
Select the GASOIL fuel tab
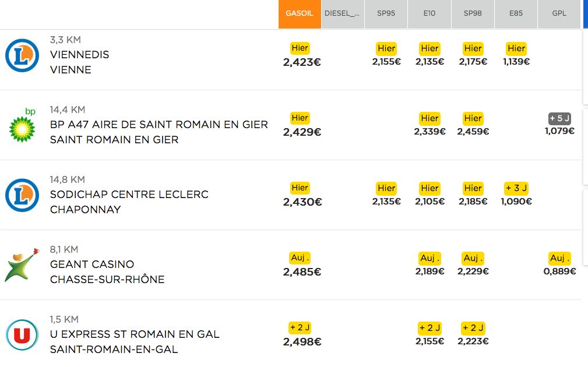click(x=300, y=14)
